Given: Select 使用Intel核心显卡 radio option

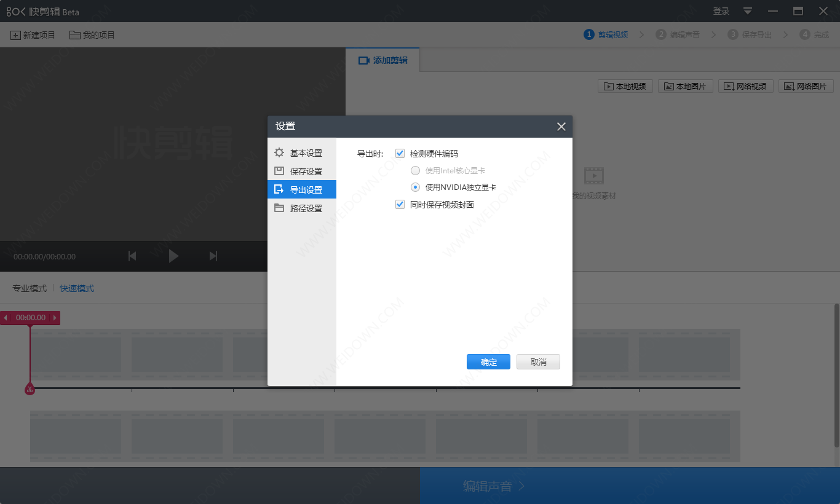Looking at the screenshot, I should 416,171.
